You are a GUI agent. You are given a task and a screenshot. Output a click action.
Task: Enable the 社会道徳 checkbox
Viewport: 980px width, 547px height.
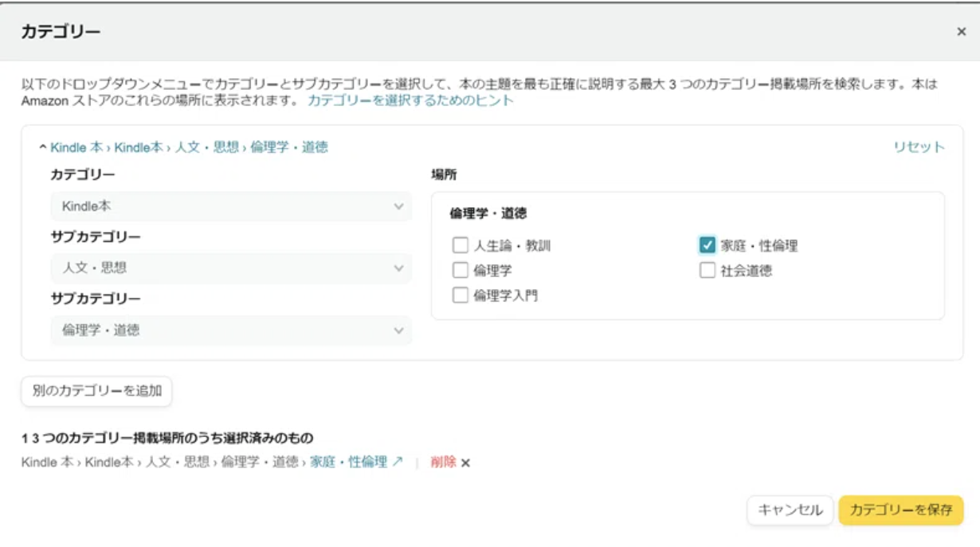[x=707, y=271]
